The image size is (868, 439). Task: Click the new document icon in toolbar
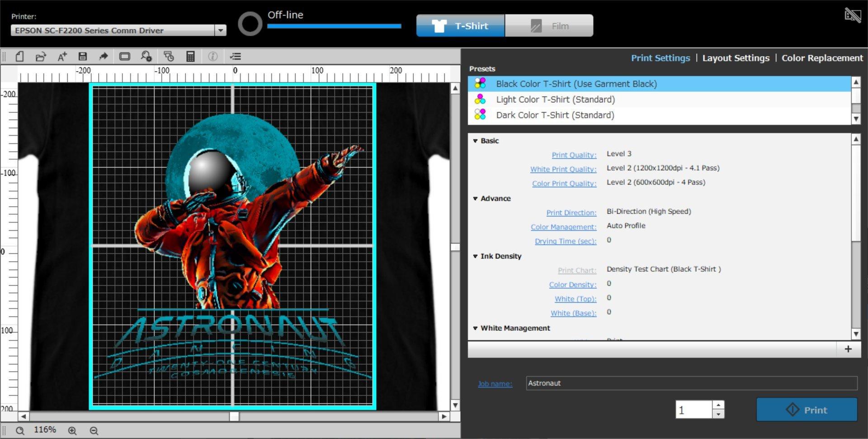pos(19,57)
